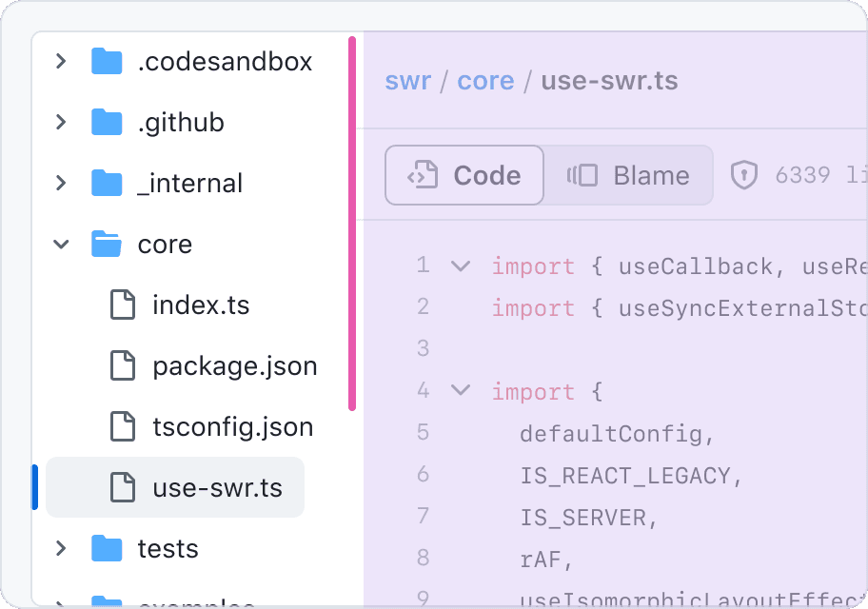This screenshot has height=609, width=868.
Task: Switch to the Blame view tab
Action: pos(628,175)
